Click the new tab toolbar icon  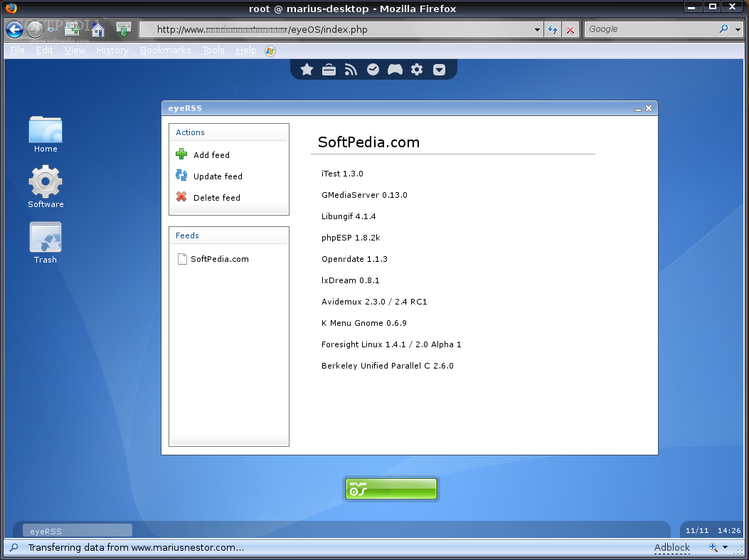coord(73,29)
